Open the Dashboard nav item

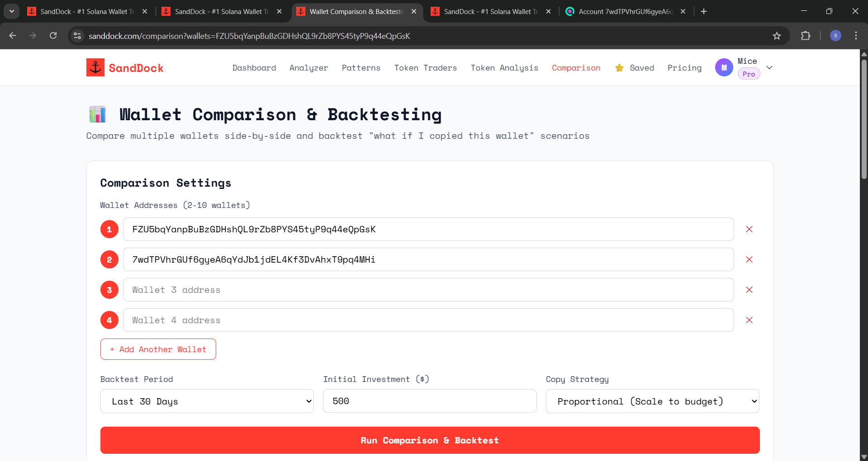pos(254,68)
